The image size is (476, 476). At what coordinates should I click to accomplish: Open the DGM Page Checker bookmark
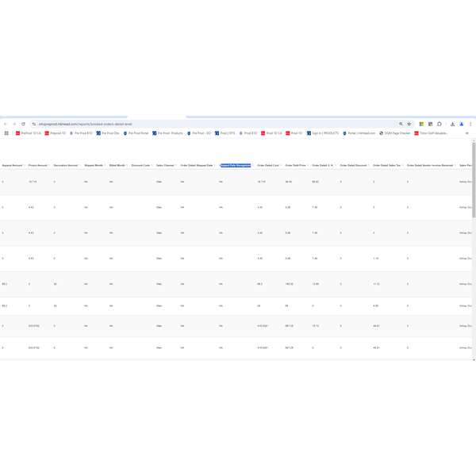tap(395, 133)
